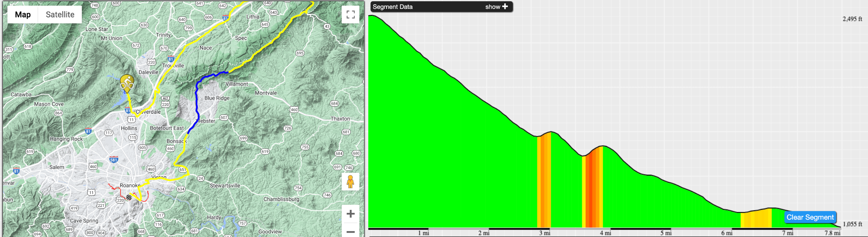This screenshot has width=868, height=237.
Task: Click the 2,495 ft elevation label
Action: point(852,19)
